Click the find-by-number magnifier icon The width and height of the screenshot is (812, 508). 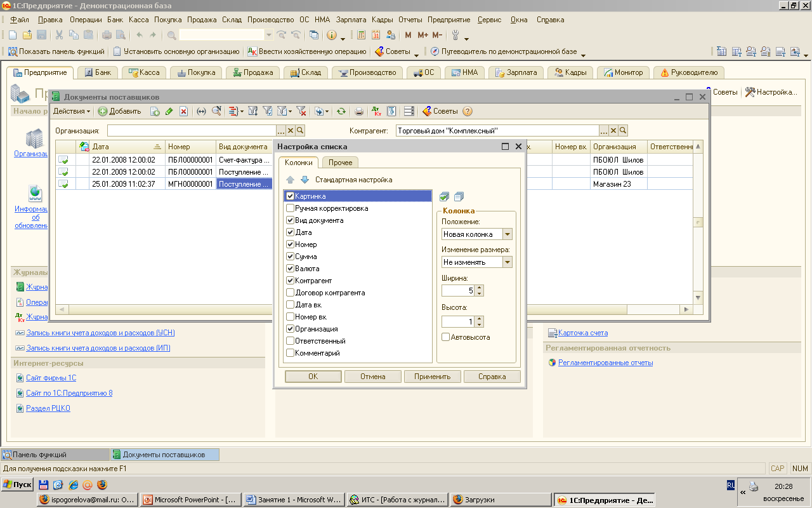[216, 111]
